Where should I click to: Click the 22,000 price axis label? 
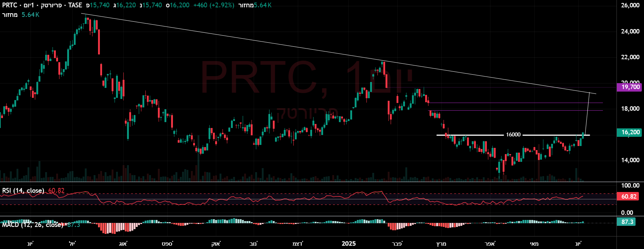click(630, 57)
